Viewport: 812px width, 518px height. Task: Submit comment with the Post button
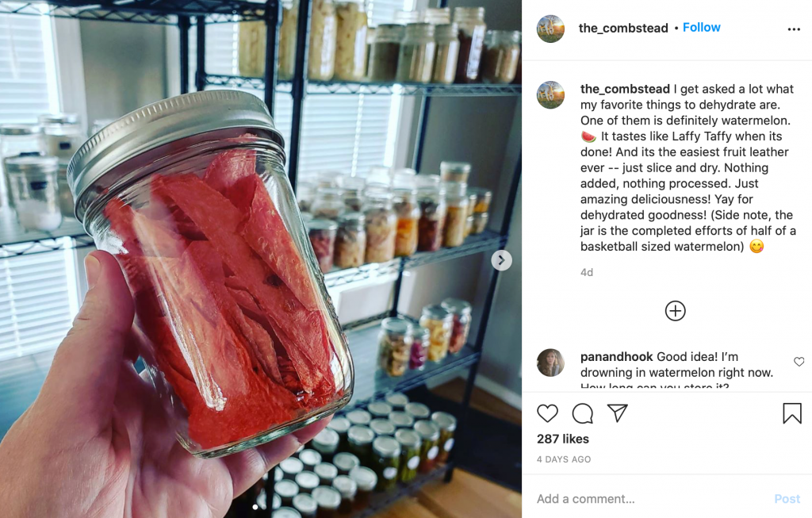click(787, 499)
